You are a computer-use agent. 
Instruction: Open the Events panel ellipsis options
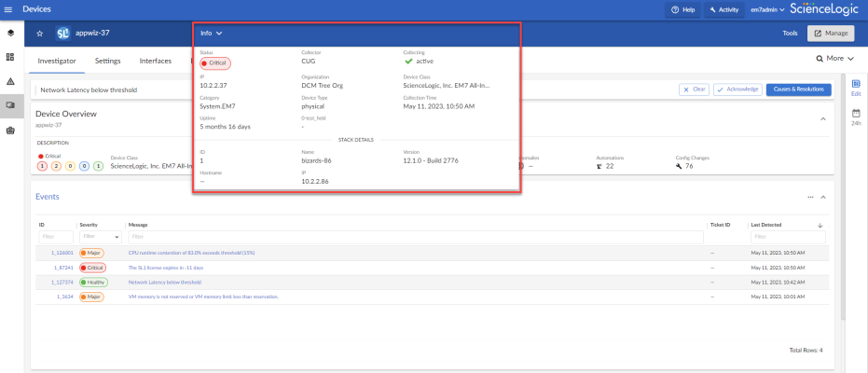(x=810, y=197)
